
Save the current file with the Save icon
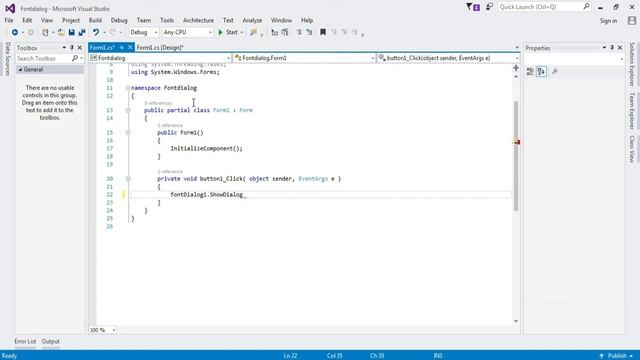point(71,32)
